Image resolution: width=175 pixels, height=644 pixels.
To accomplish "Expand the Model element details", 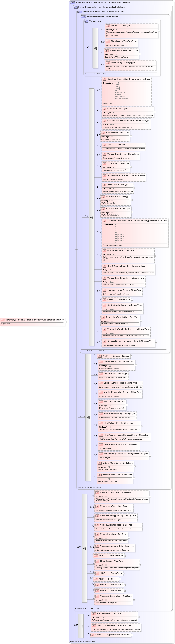I will click(159, 31).
